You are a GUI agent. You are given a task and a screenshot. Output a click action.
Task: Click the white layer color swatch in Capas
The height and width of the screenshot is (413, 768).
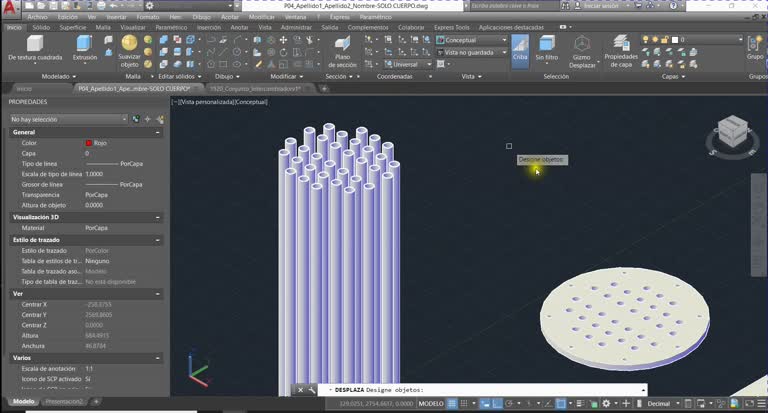[675, 40]
